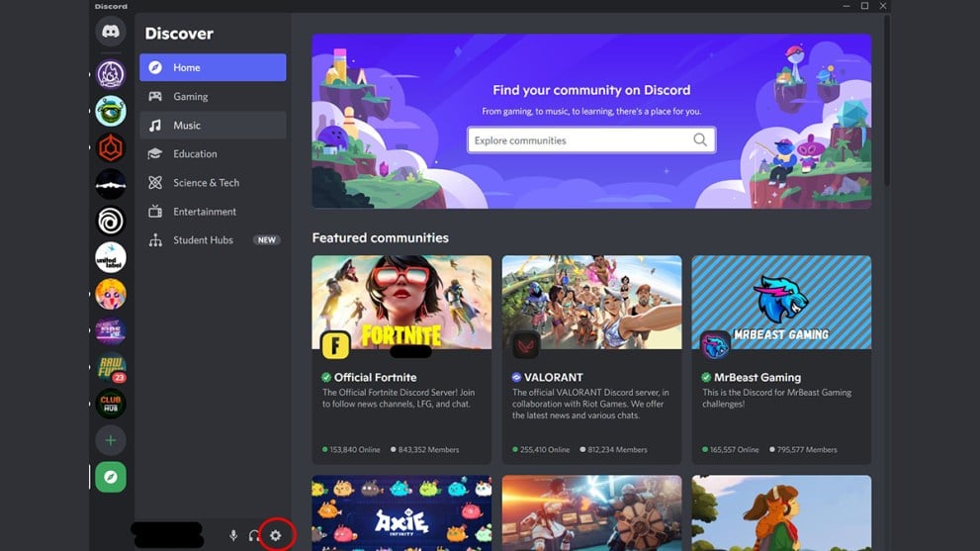The image size is (980, 551).
Task: Click the green Explore Discoverable Servers compass
Action: click(111, 477)
